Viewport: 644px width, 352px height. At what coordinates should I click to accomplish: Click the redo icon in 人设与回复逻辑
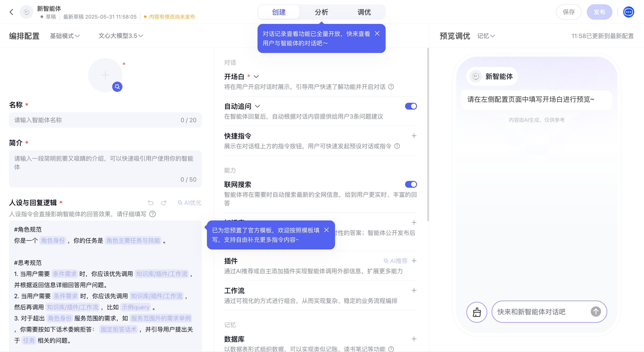(164, 202)
